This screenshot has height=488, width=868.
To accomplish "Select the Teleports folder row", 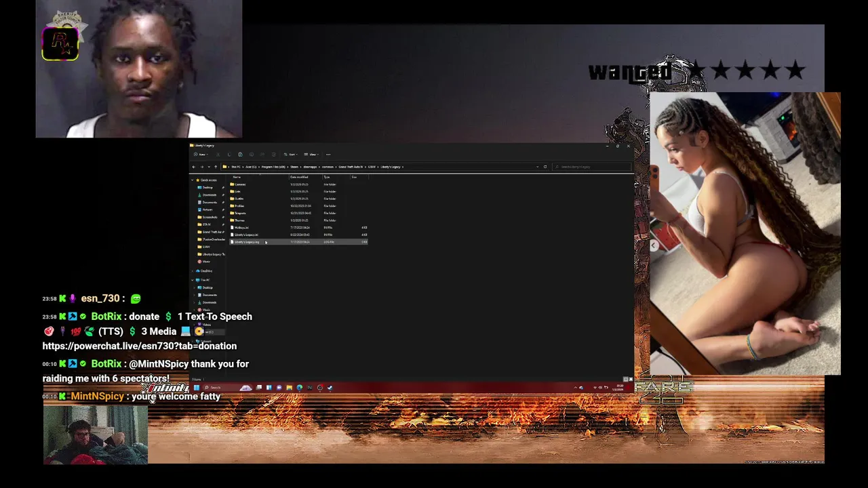I will pos(298,213).
